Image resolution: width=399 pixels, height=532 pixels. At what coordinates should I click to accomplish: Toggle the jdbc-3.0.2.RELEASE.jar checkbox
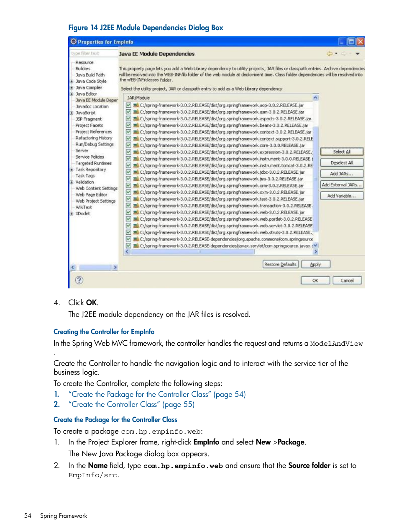(x=129, y=172)
